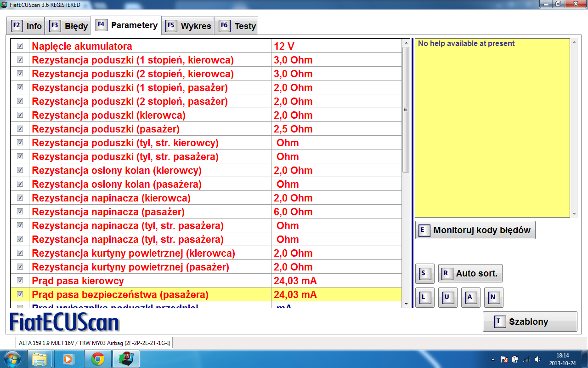Uncheck the Napięcie akumulatora checkbox
The width and height of the screenshot is (588, 368).
(20, 46)
